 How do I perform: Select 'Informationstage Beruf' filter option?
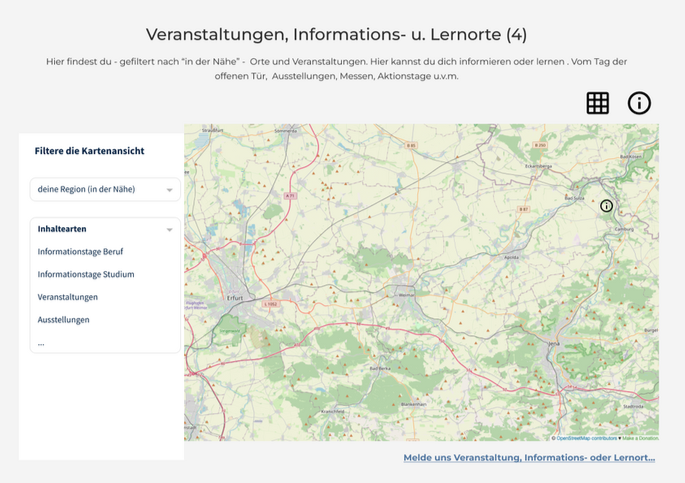pyautogui.click(x=80, y=252)
